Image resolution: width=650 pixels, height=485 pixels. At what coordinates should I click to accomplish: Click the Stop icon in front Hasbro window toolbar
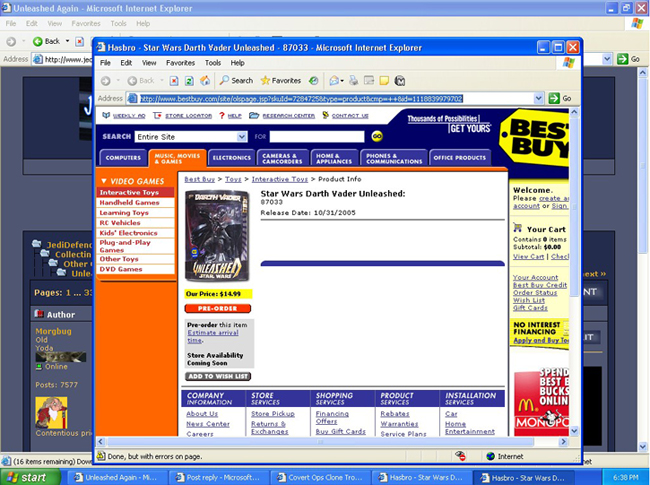tap(174, 81)
